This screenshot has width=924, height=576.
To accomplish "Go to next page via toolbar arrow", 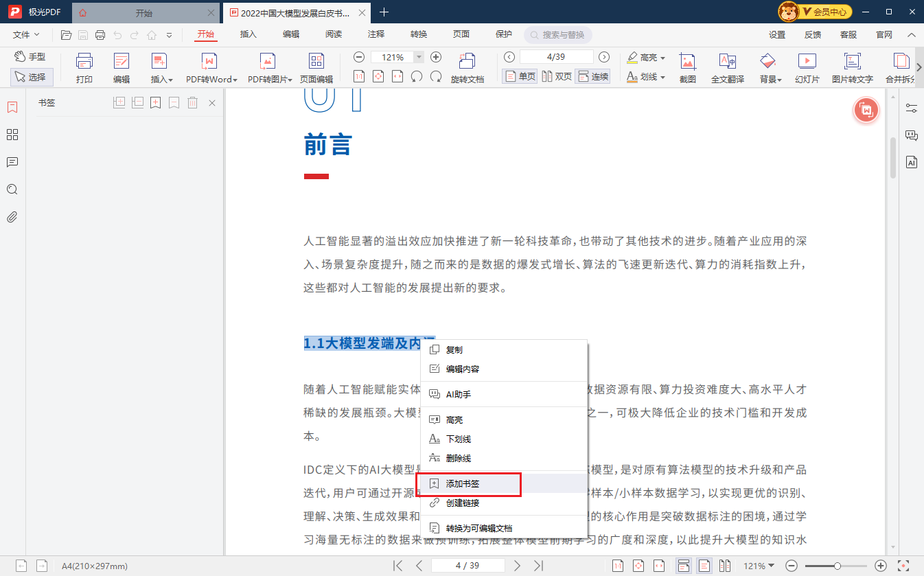I will pos(604,57).
